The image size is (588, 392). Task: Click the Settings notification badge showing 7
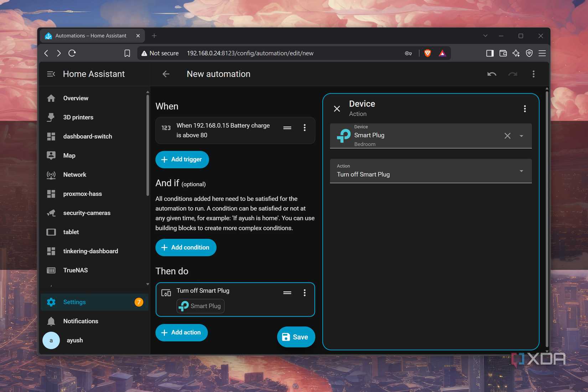tap(139, 302)
